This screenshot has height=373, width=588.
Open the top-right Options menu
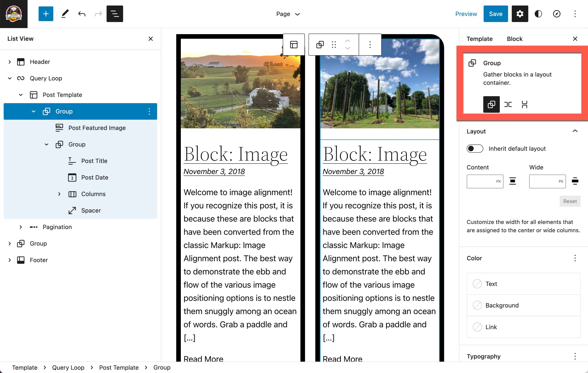point(575,14)
